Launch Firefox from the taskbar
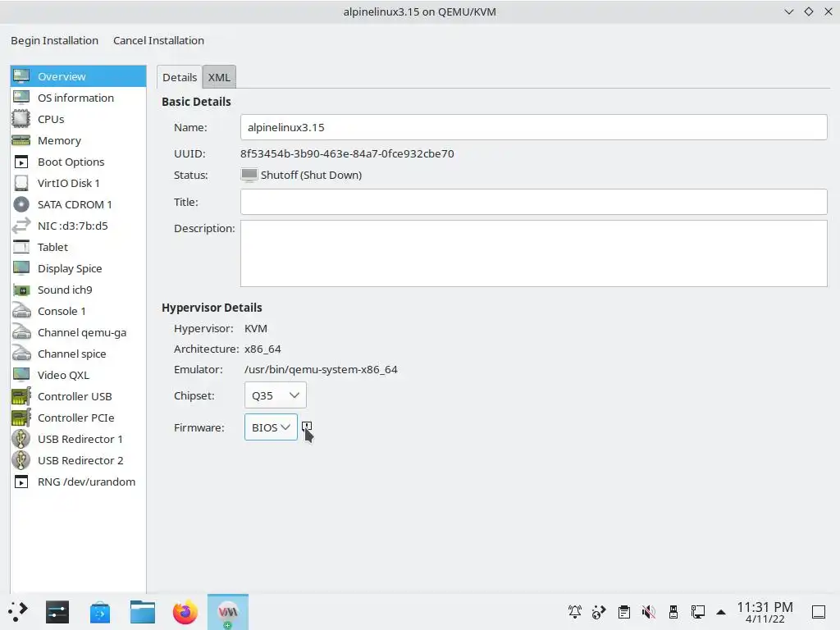 tap(185, 612)
